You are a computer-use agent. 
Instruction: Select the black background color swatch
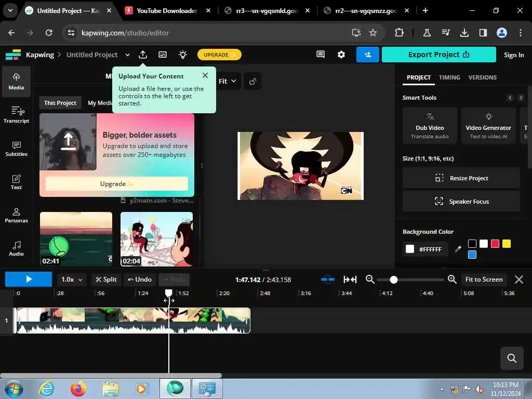tap(472, 244)
